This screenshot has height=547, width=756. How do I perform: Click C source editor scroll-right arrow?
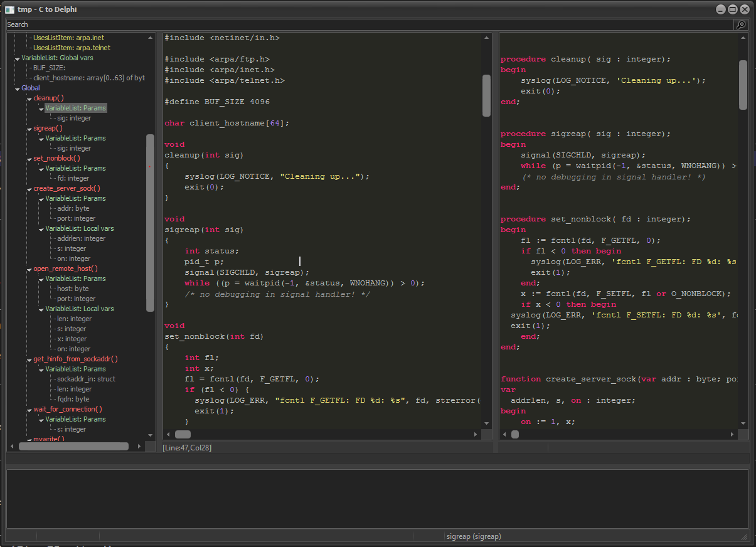(475, 434)
